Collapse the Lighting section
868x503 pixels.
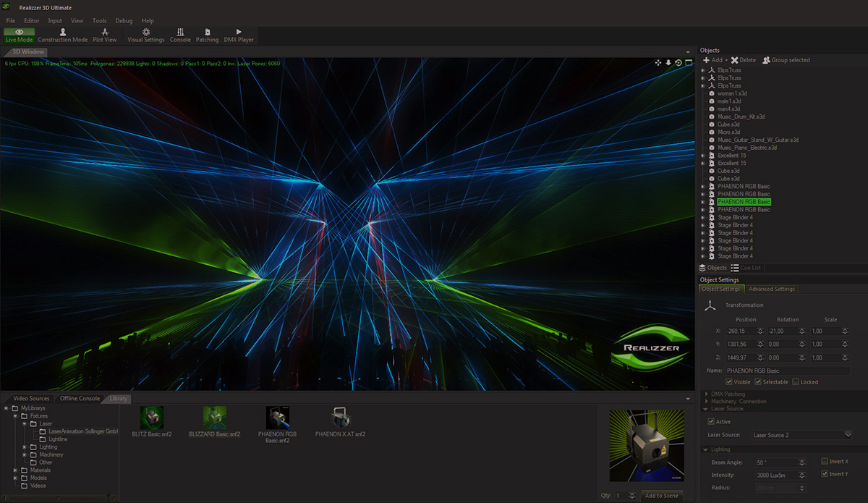[x=706, y=449]
